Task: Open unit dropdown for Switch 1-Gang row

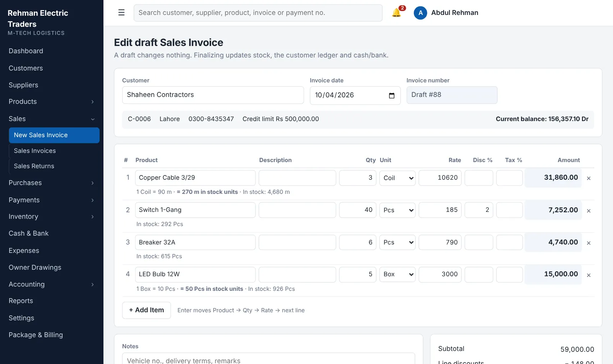Action: click(397, 210)
